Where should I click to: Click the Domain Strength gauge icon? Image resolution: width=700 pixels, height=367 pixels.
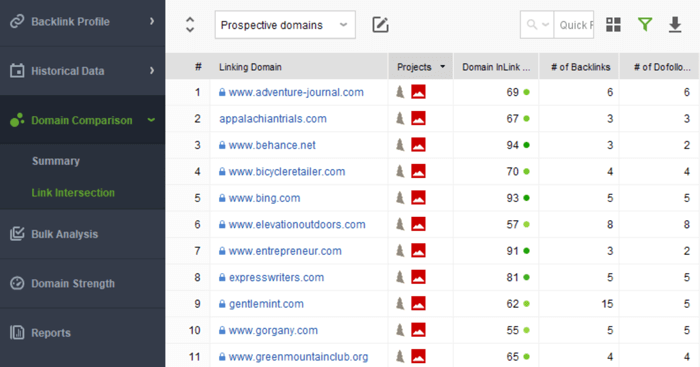[x=17, y=284]
